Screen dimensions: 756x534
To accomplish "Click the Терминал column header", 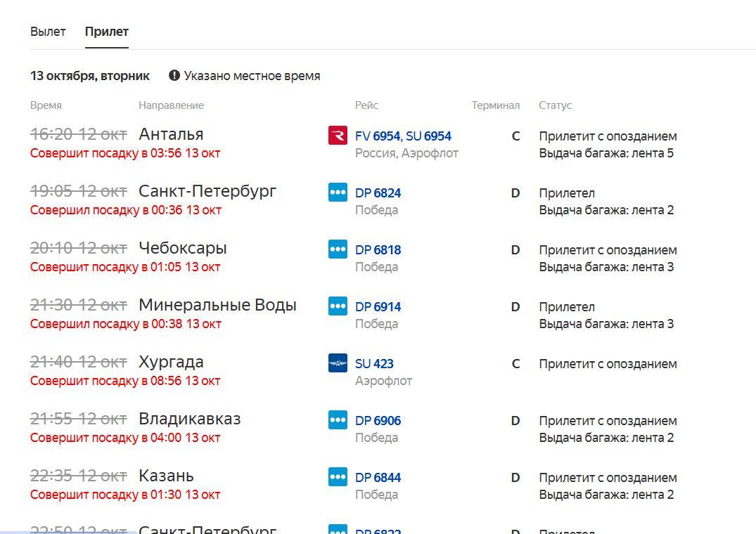I will [496, 105].
